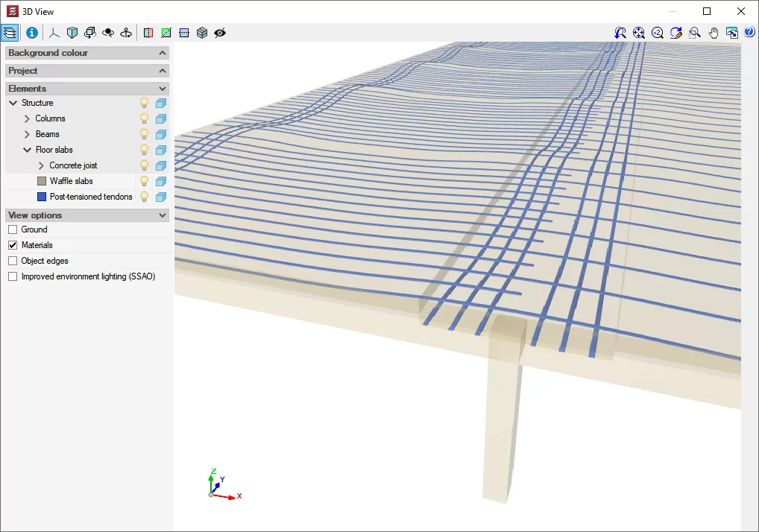Viewport: 759px width, 532px height.
Task: Expand the Beams tree node
Action: (x=27, y=134)
